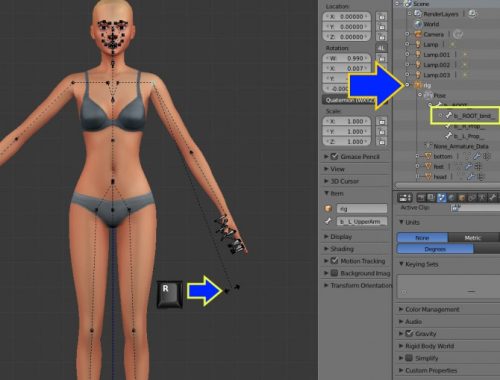Select the Metric unit system button
This screenshot has height=380, width=500.
click(x=473, y=238)
